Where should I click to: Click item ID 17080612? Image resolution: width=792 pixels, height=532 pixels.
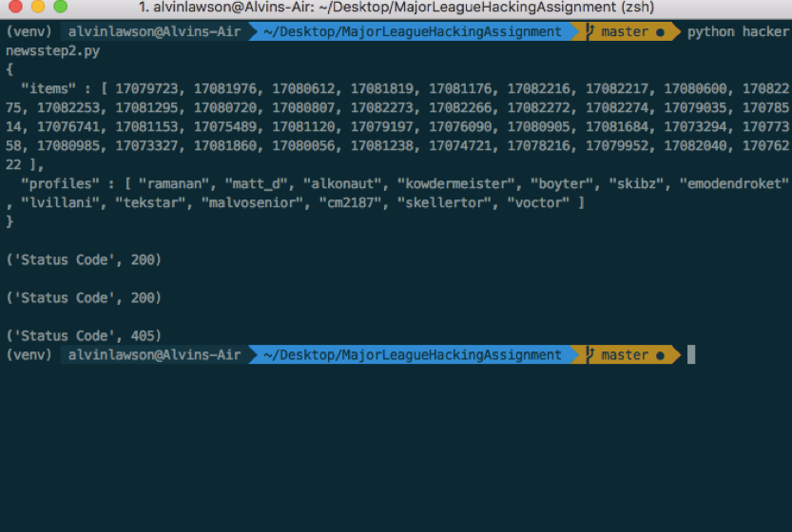coord(303,89)
